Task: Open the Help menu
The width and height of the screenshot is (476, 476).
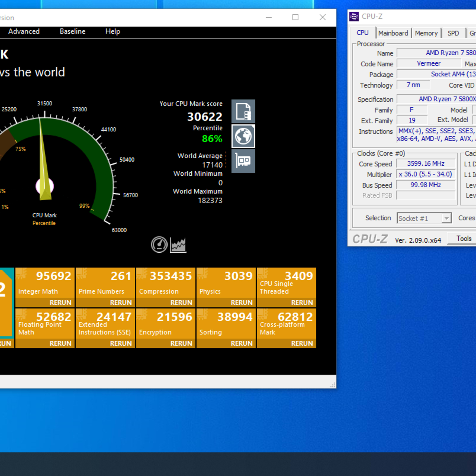Action: coord(113,31)
